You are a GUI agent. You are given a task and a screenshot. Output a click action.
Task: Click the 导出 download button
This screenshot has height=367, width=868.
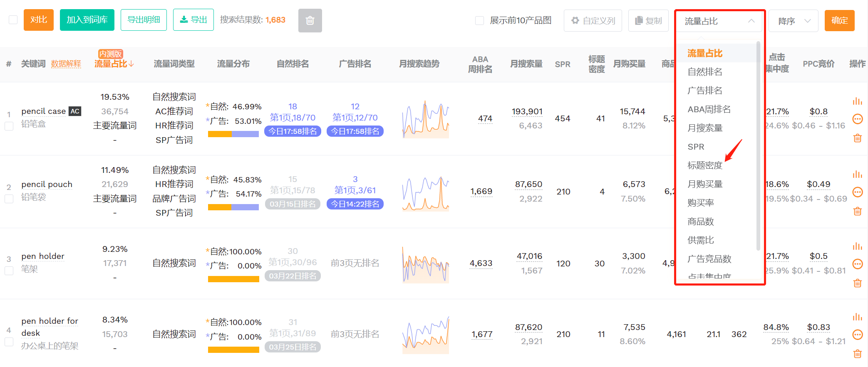pyautogui.click(x=193, y=20)
